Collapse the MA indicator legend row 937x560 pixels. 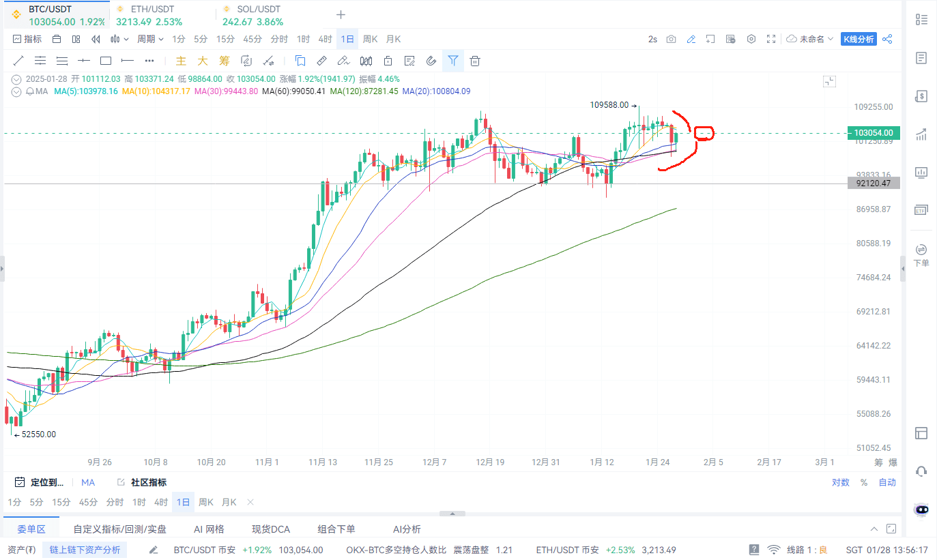pyautogui.click(x=16, y=91)
